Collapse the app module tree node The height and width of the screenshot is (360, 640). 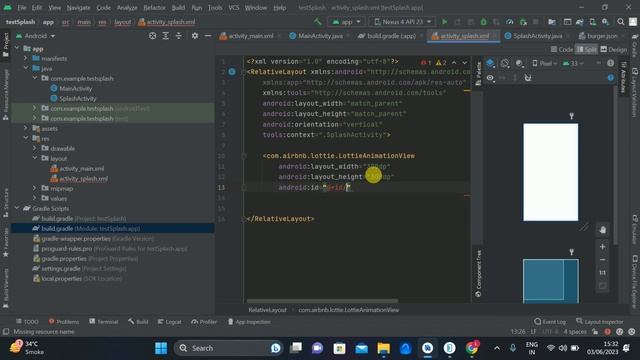16,48
